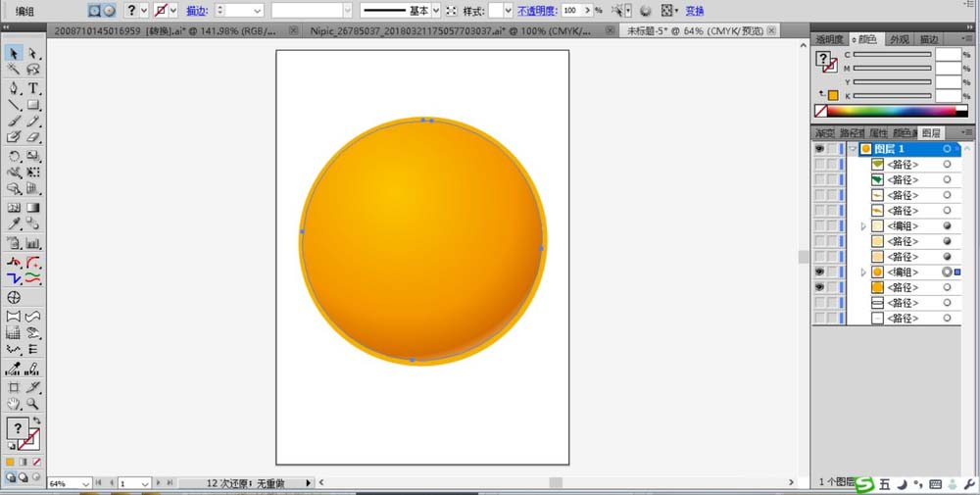Hide layer 图层 1 via eye icon
The width and height of the screenshot is (980, 495).
(x=819, y=149)
